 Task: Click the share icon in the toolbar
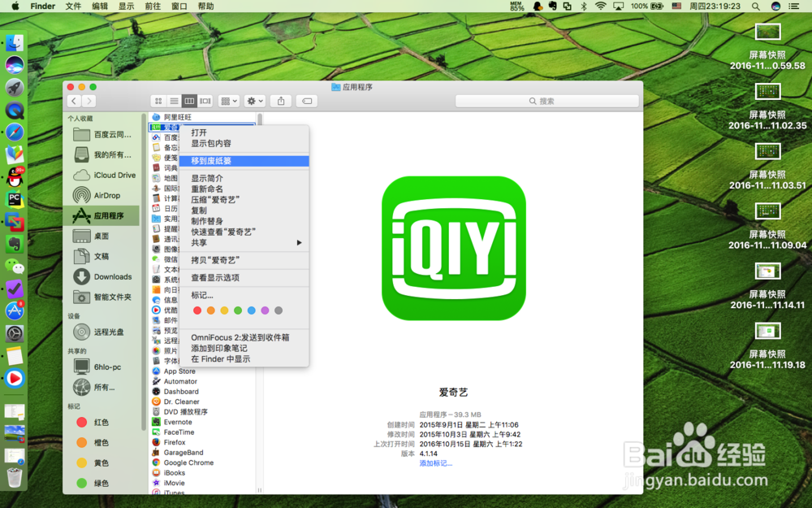280,101
